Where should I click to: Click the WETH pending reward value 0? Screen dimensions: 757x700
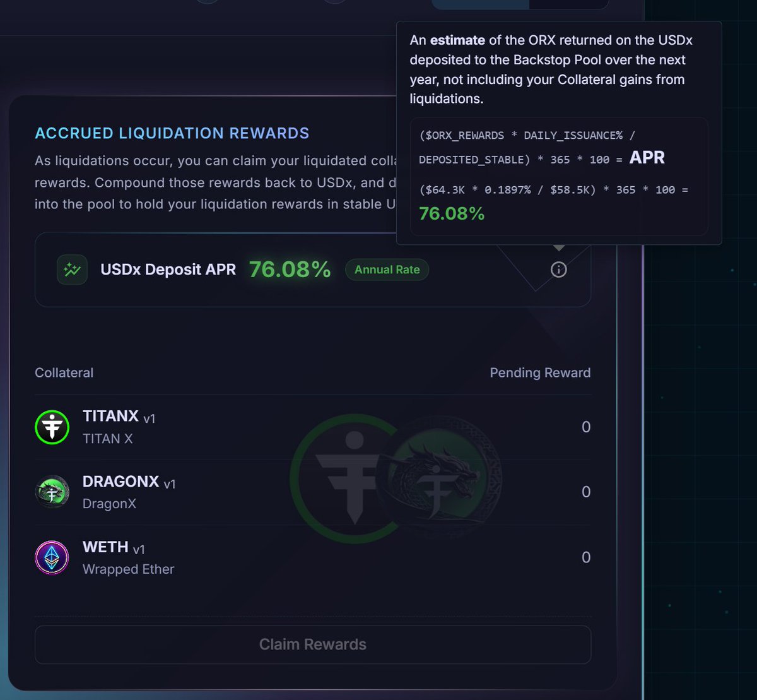[586, 557]
